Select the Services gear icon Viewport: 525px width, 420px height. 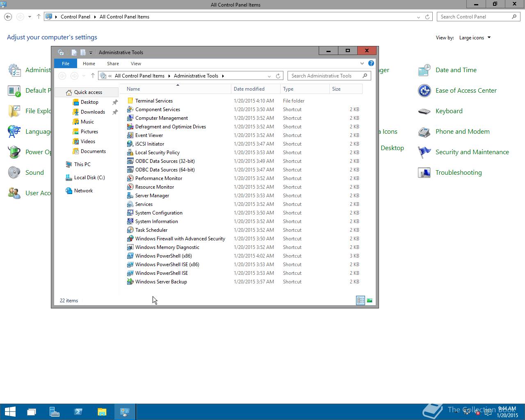pyautogui.click(x=130, y=204)
